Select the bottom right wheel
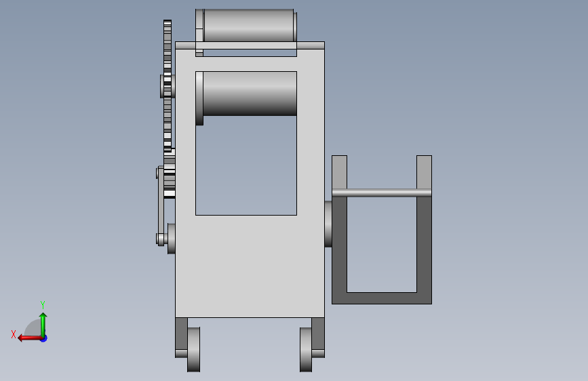This screenshot has height=381, width=588. (306, 350)
